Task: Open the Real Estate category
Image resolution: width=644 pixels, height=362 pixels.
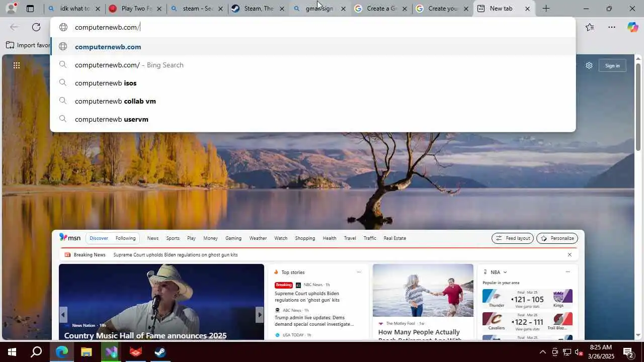Action: tap(395, 238)
